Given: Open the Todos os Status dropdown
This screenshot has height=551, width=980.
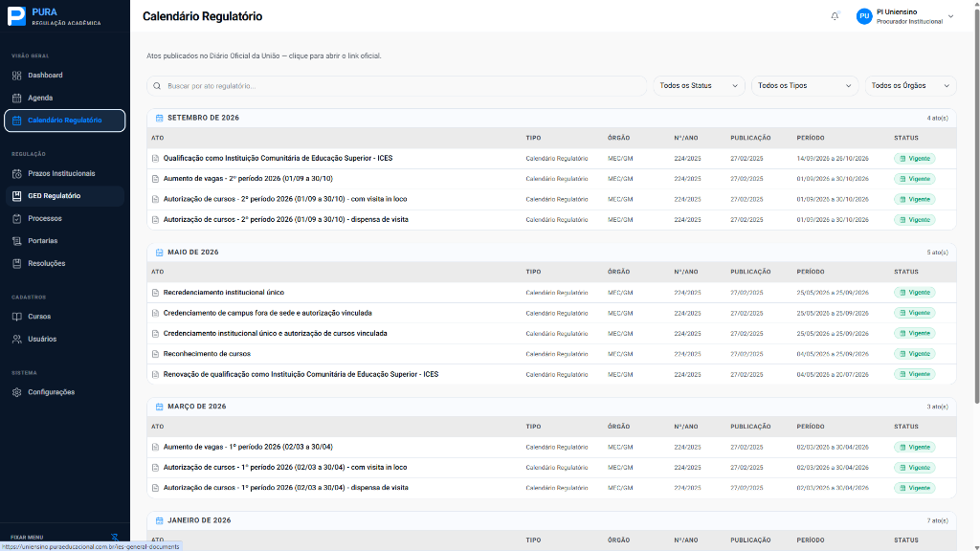Looking at the screenshot, I should (x=699, y=86).
